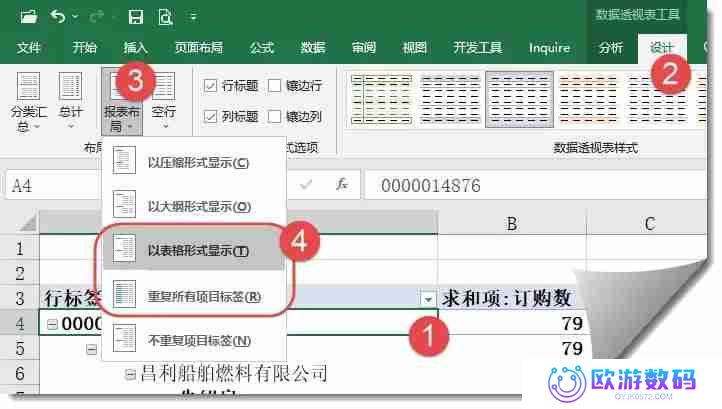The height and width of the screenshot is (409, 722).
Task: Choose the first pivot table style thumbnail
Action: click(x=381, y=99)
